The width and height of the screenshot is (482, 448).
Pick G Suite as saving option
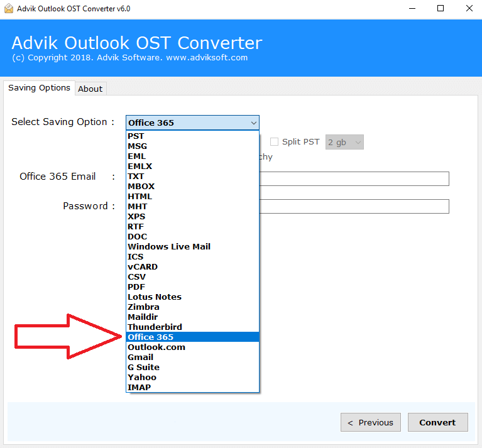point(192,367)
